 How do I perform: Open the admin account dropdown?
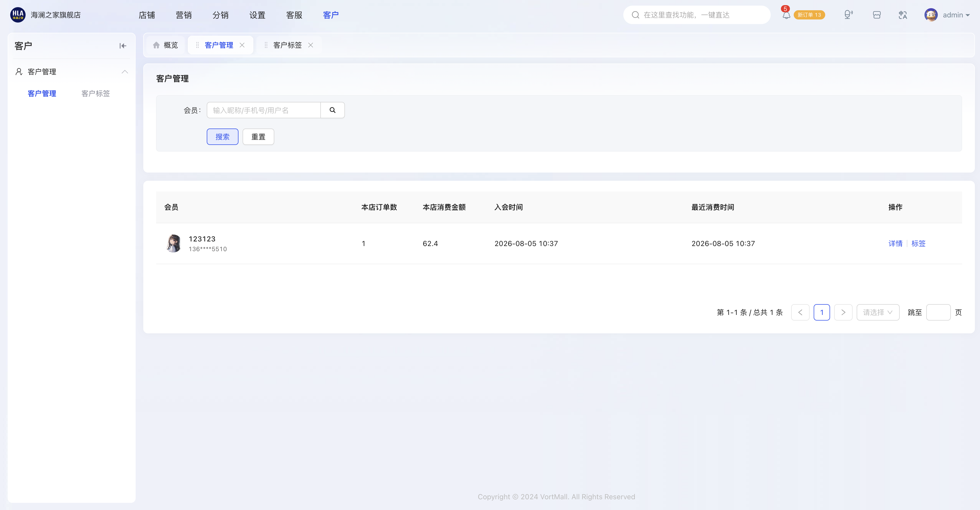[956, 15]
